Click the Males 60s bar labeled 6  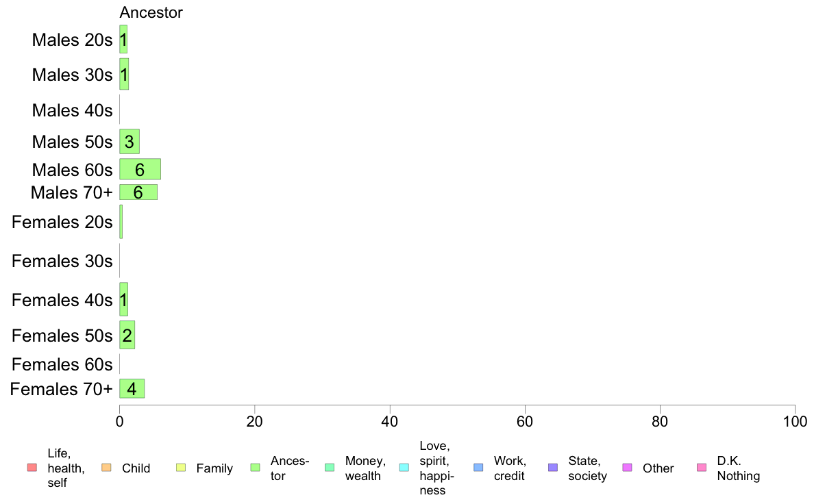(x=140, y=169)
